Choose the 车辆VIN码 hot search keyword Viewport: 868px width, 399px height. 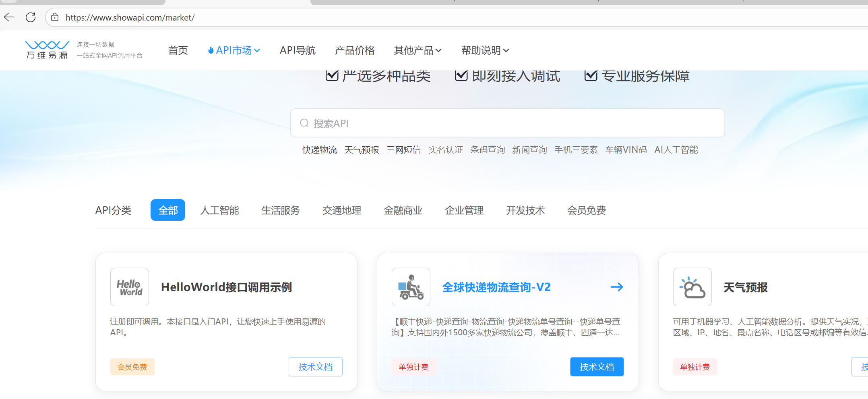pyautogui.click(x=626, y=150)
